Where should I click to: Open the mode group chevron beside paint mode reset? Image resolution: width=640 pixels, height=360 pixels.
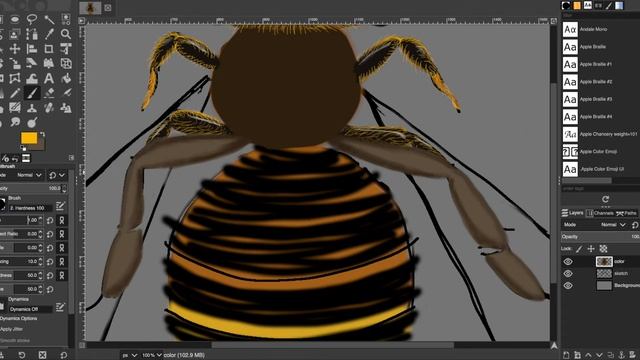coord(62,175)
